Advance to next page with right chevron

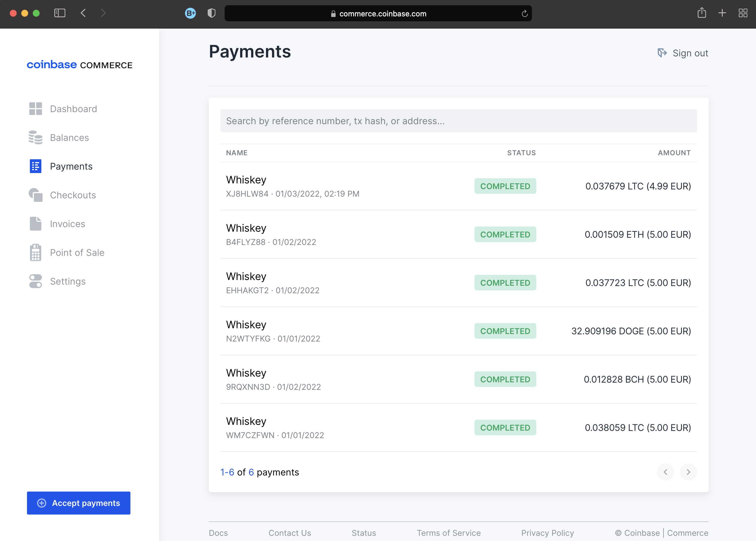point(689,472)
